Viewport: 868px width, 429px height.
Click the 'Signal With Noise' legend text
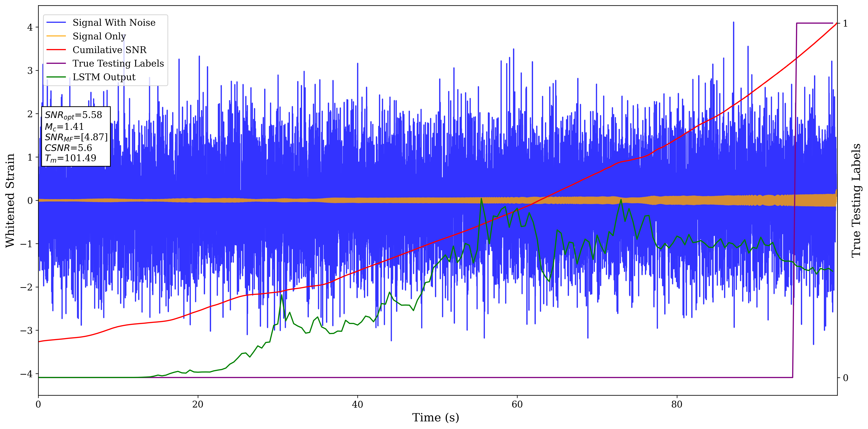coord(114,23)
